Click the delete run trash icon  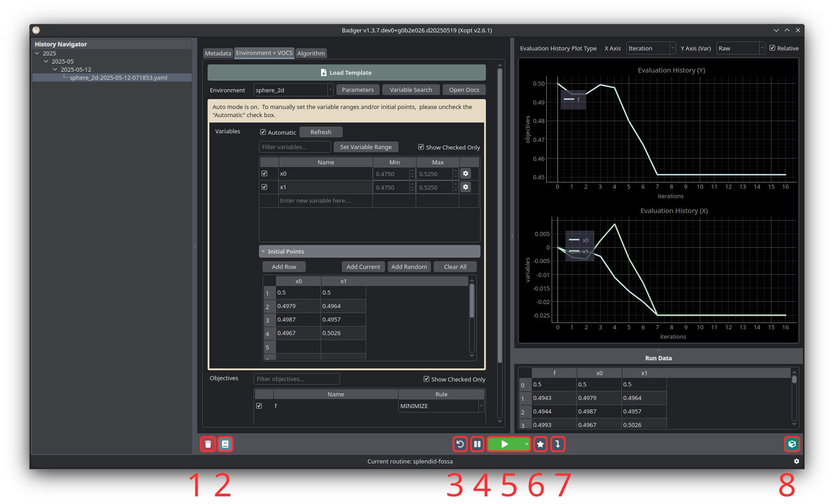[x=208, y=444]
